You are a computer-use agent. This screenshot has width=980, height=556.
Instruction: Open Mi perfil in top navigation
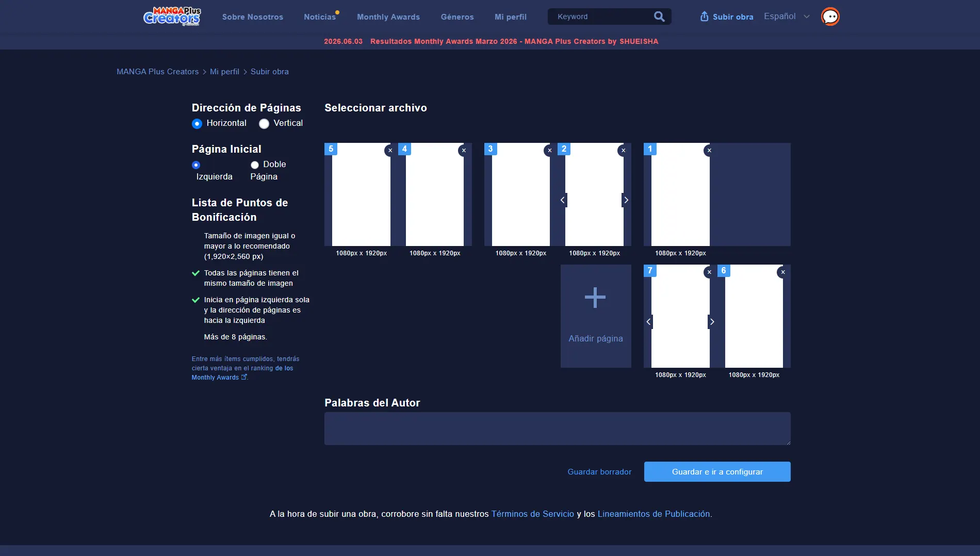click(511, 17)
